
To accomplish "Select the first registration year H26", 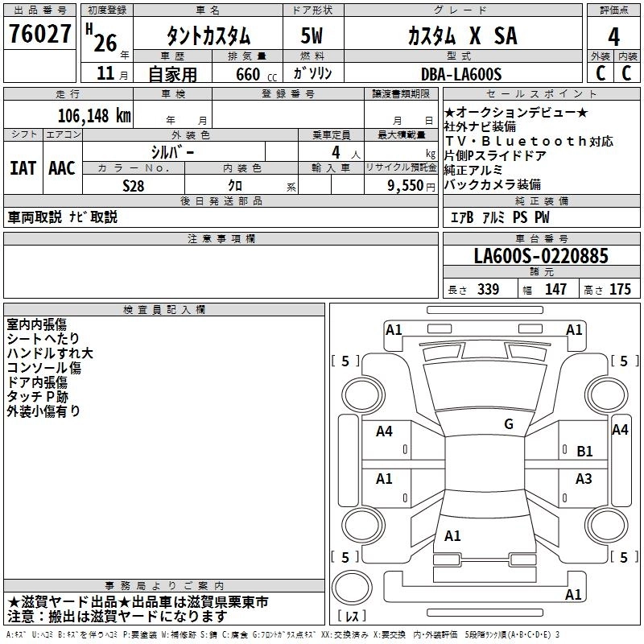I will [102, 38].
